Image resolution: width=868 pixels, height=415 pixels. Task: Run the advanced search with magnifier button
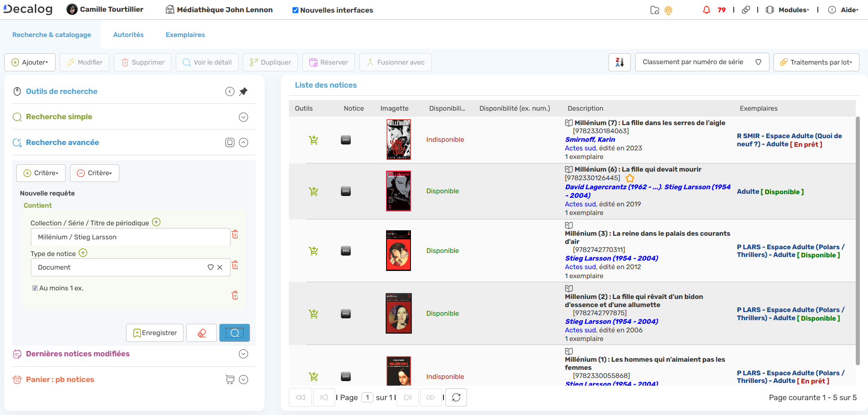234,333
